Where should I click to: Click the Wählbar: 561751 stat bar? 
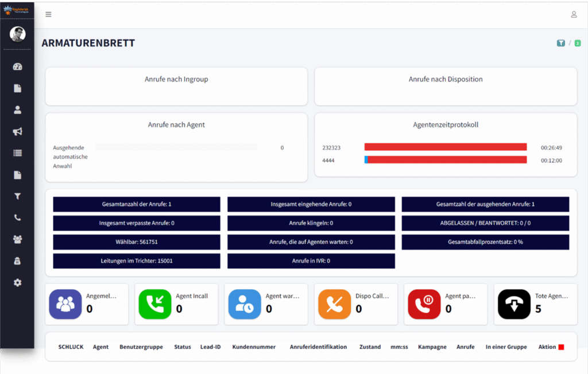coord(136,242)
